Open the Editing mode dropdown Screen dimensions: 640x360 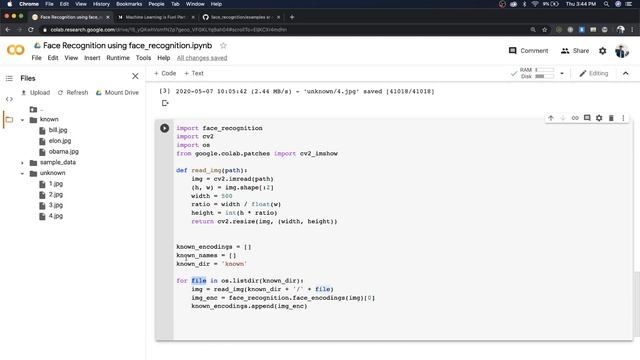[x=593, y=73]
